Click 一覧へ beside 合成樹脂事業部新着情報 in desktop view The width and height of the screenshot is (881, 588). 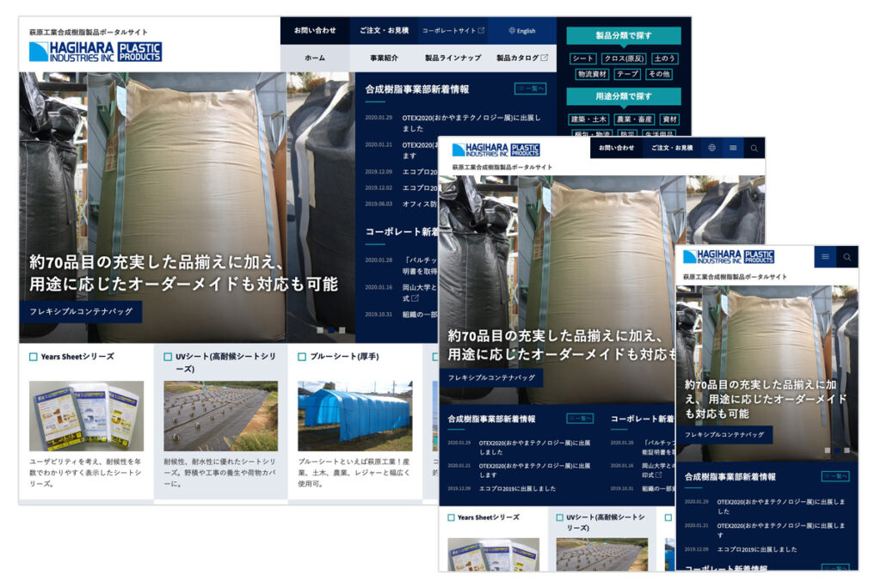[530, 89]
